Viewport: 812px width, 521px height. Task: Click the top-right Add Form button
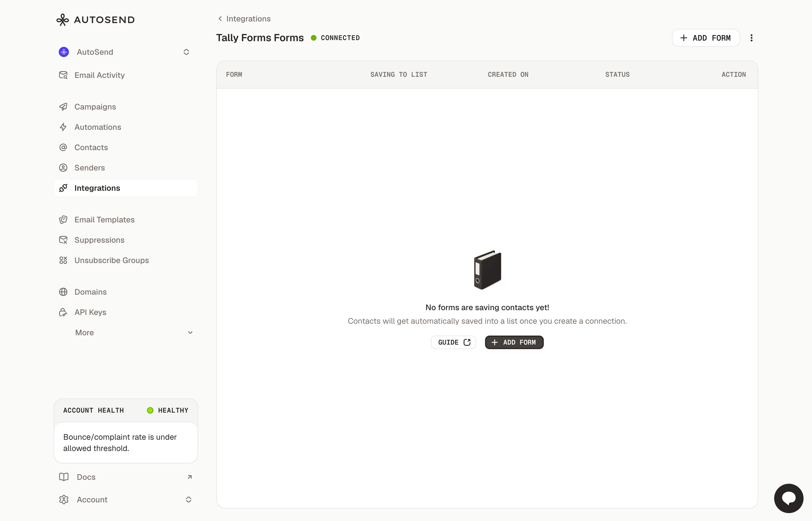tap(706, 38)
